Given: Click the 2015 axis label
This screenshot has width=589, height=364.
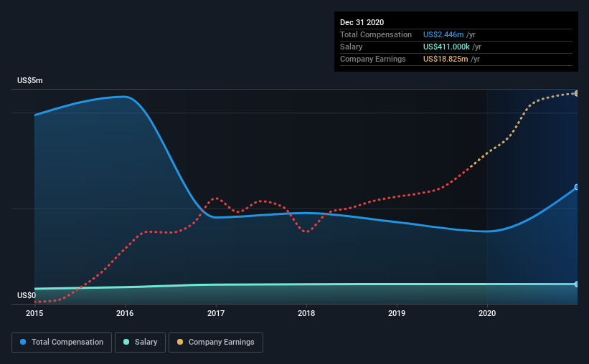Looking at the screenshot, I should [x=34, y=313].
